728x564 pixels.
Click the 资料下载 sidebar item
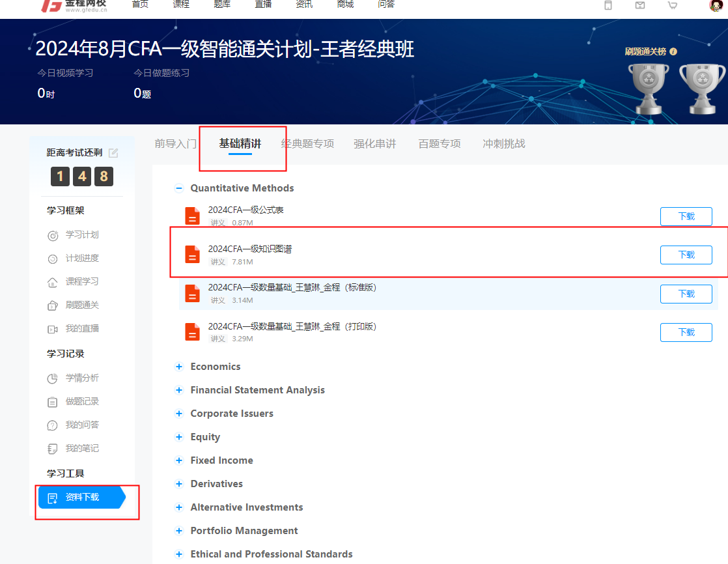click(82, 498)
